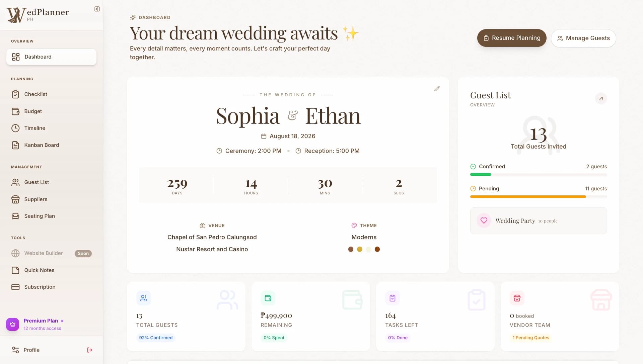643x364 pixels.
Task: Click the pencil edit icon on wedding card
Action: 437,88
